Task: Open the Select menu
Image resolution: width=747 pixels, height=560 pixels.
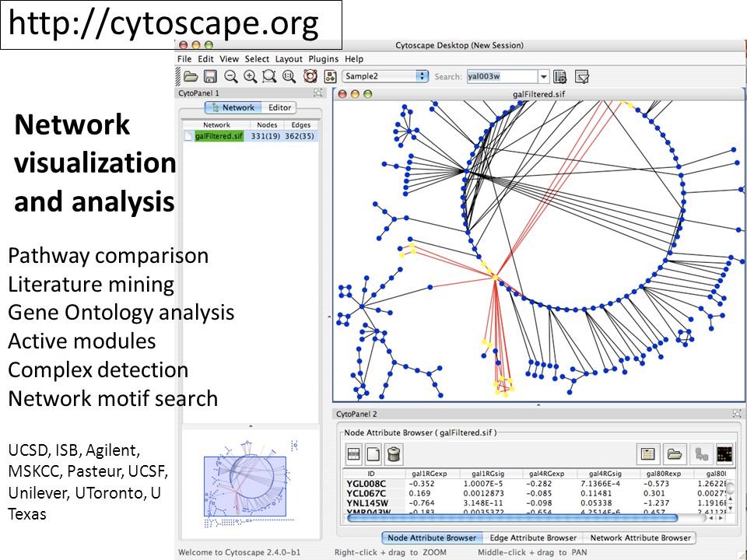Action: point(257,59)
